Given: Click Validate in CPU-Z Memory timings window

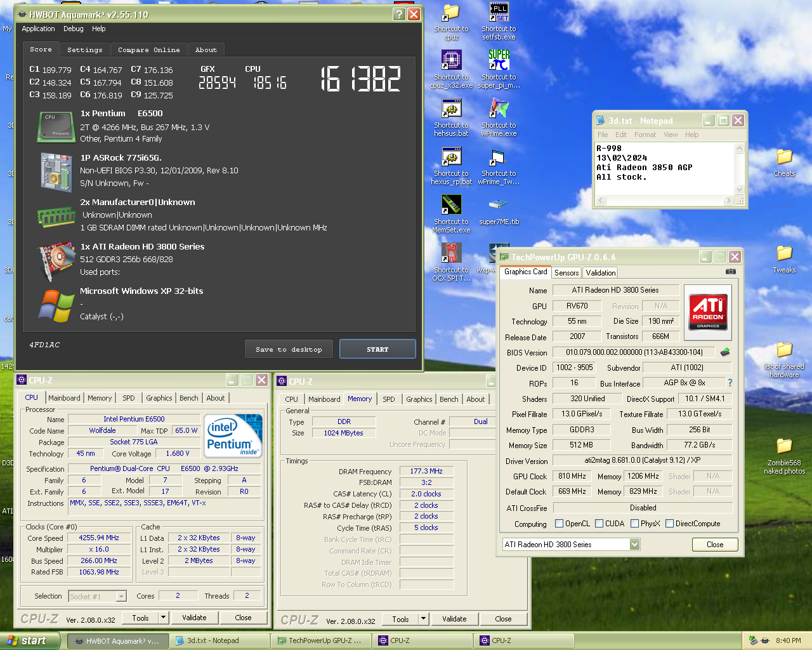Looking at the screenshot, I should [454, 619].
